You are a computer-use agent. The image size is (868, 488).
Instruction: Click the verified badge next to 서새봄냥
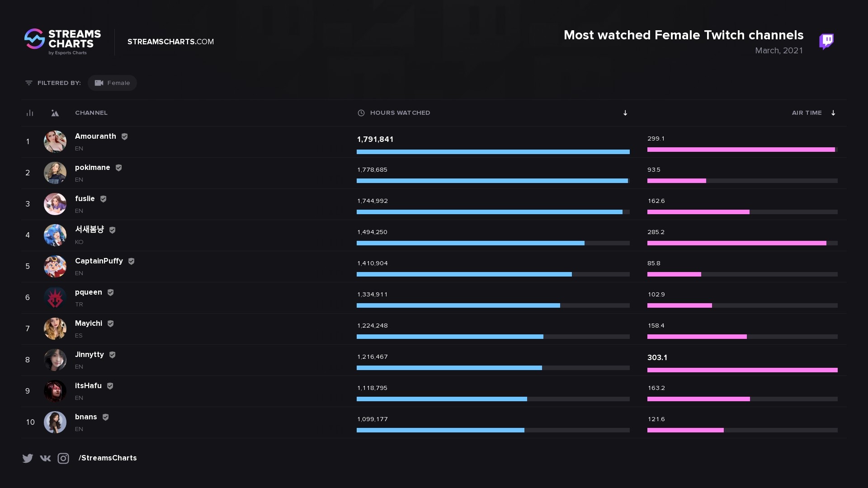coord(113,230)
